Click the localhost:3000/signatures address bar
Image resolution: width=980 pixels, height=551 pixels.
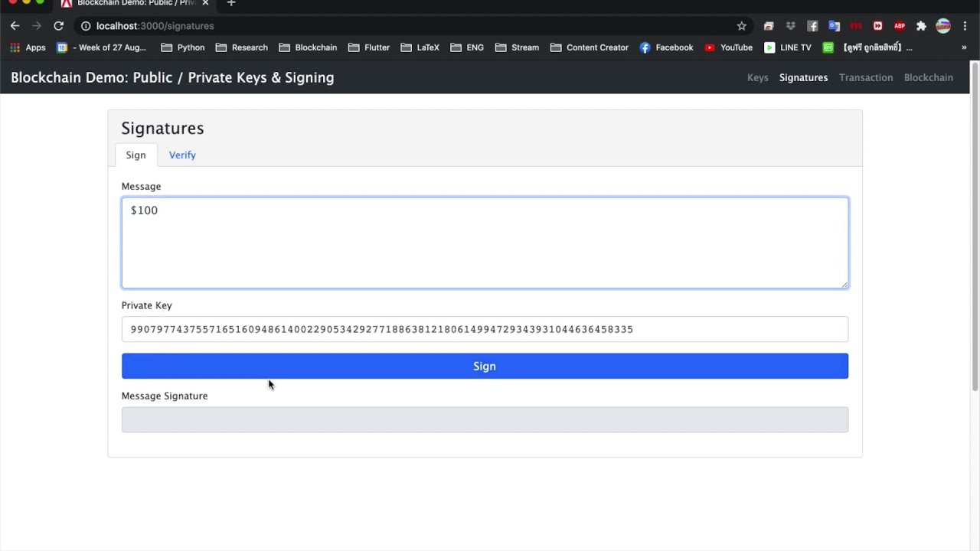tap(413, 26)
